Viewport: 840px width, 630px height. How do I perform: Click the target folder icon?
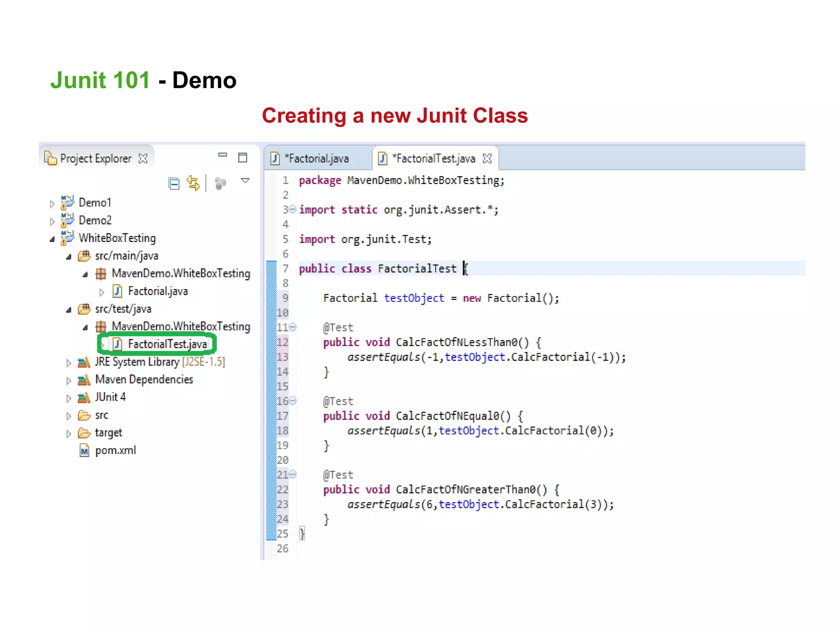coord(84,433)
